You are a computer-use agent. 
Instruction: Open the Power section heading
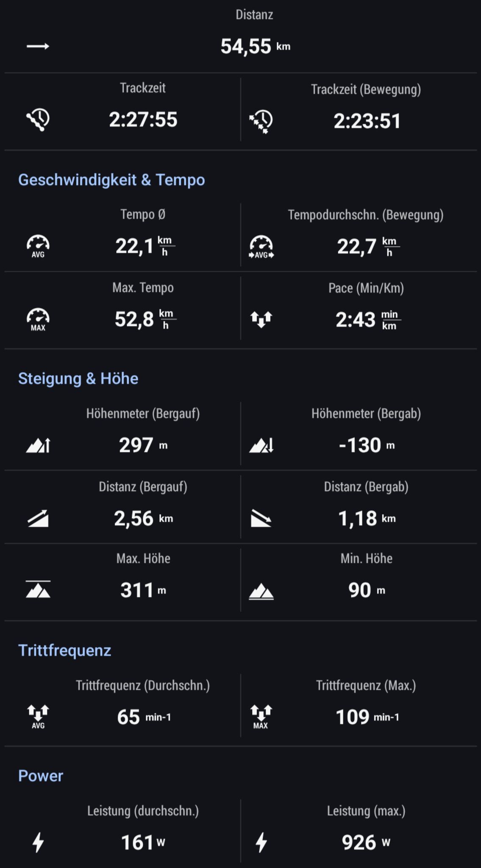(x=40, y=776)
